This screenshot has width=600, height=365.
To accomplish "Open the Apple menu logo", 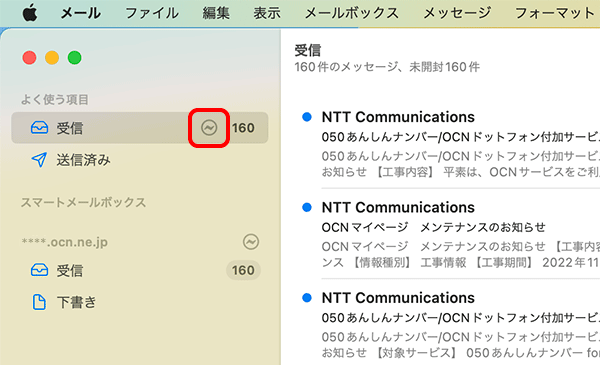I will [x=30, y=13].
